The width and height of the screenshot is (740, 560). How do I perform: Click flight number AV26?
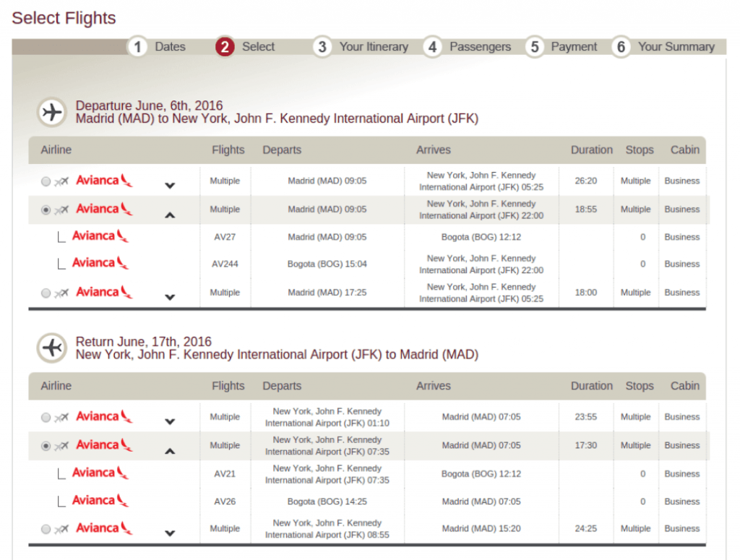click(225, 501)
